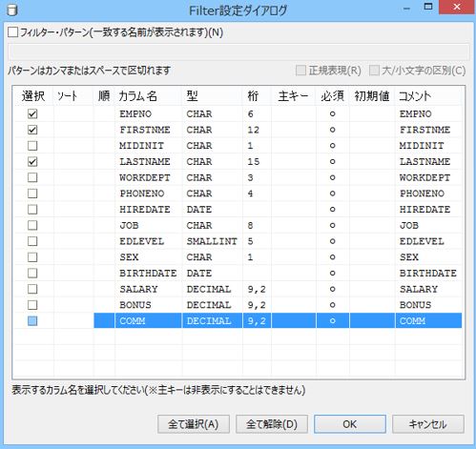The height and width of the screenshot is (449, 476).
Task: Check the SEX row checkbox
Action: point(32,257)
